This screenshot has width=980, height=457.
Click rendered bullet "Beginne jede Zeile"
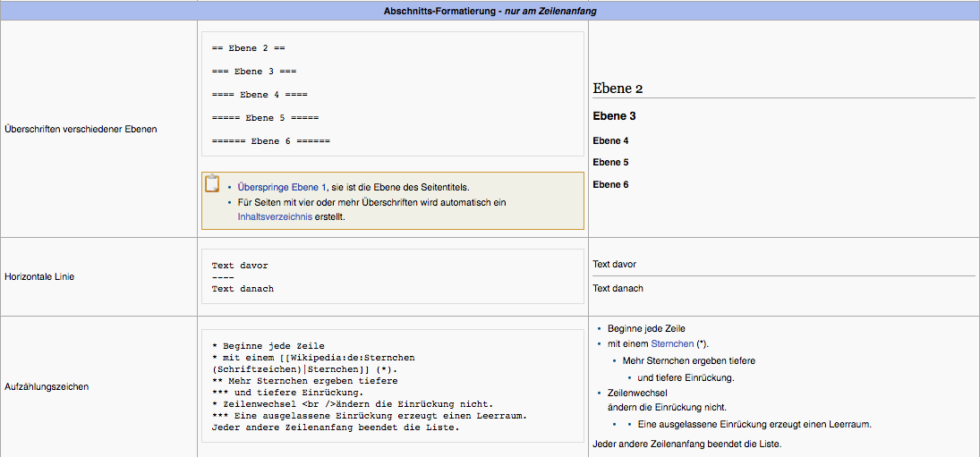pos(646,328)
